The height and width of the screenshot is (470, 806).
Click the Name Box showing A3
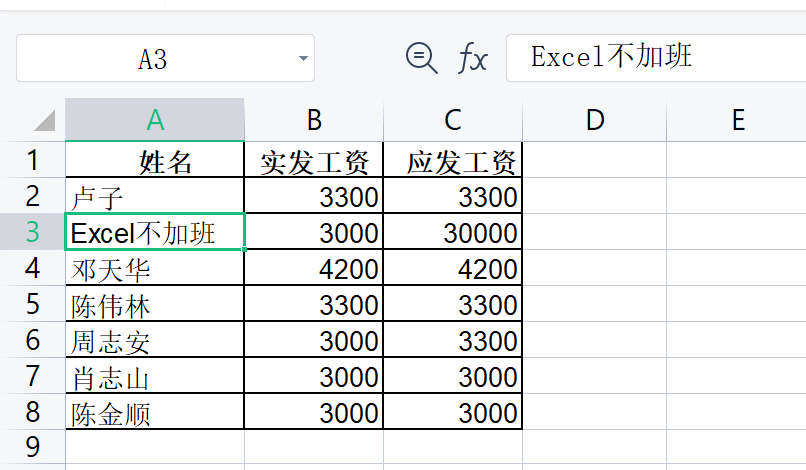(x=165, y=58)
